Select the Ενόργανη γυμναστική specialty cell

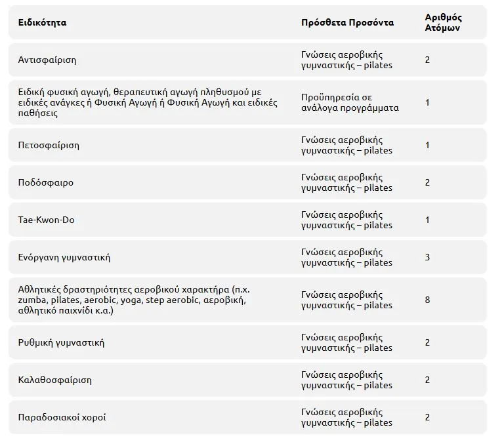coord(64,257)
